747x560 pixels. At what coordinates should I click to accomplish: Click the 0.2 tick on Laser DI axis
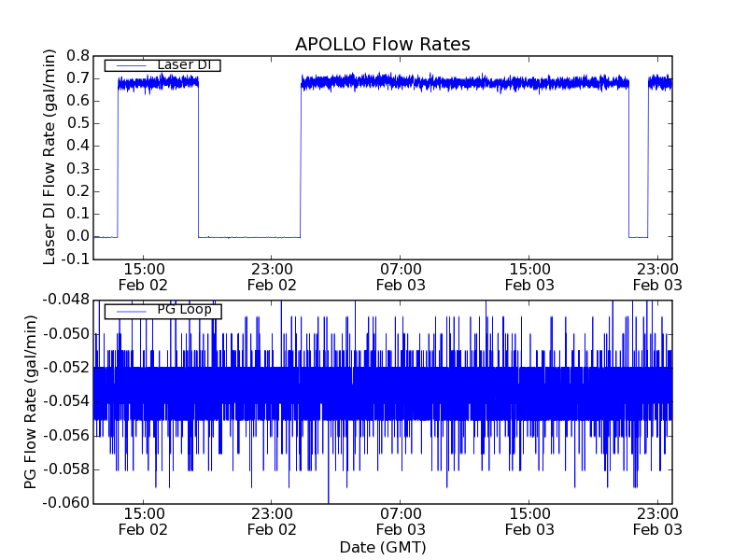tap(78, 191)
